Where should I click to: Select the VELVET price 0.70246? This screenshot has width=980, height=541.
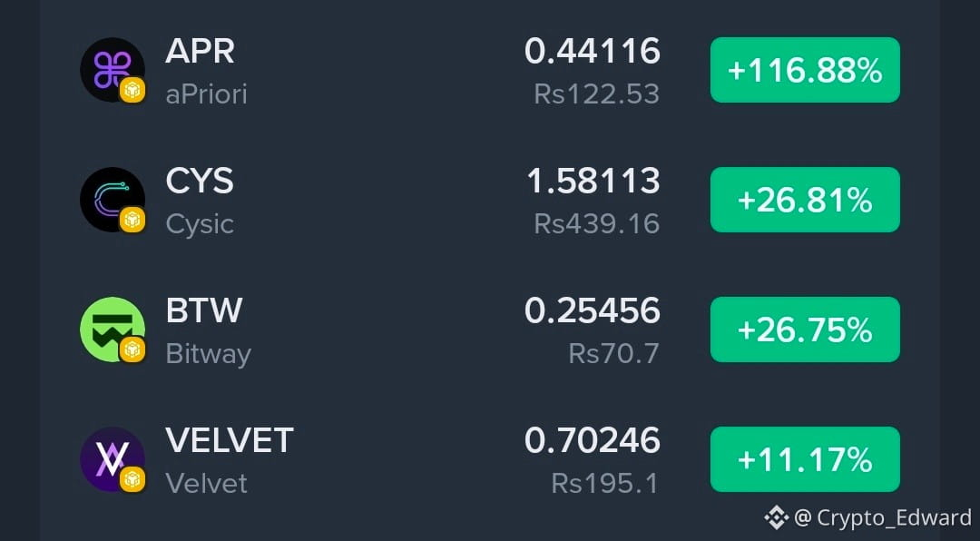(593, 440)
